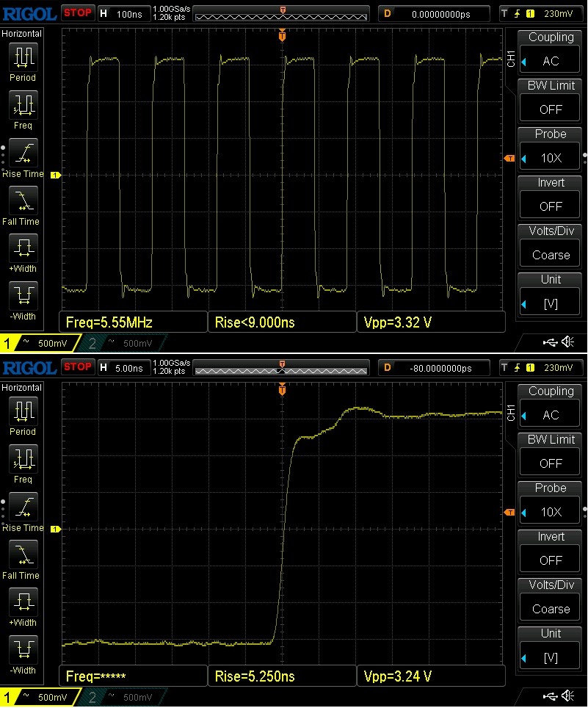Click the RIGOL logo above the 5.00ns capture
This screenshot has height=708, width=588.
point(30,367)
